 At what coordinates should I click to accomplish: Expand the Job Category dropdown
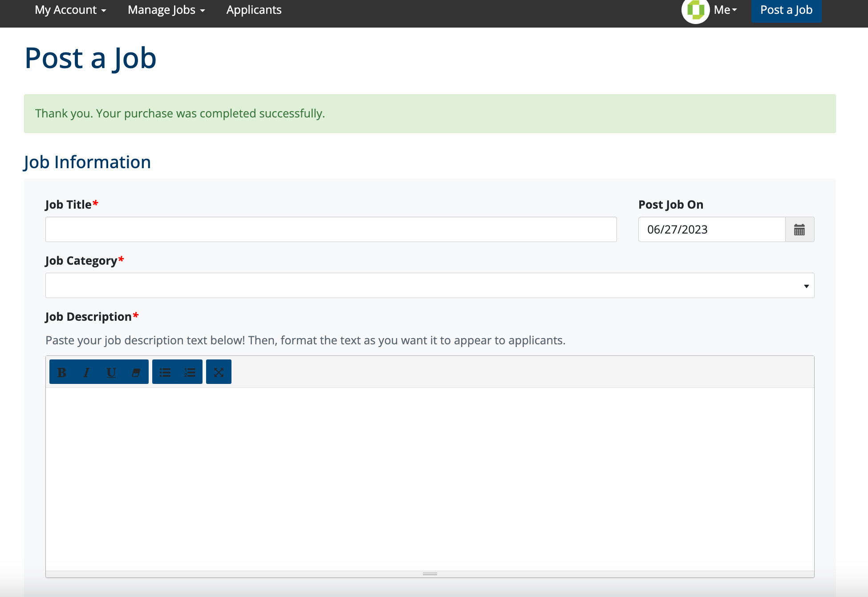[430, 286]
